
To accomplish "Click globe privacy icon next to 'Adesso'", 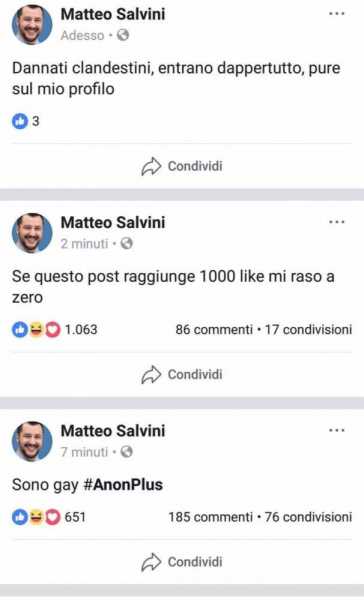I will pyautogui.click(x=123, y=35).
